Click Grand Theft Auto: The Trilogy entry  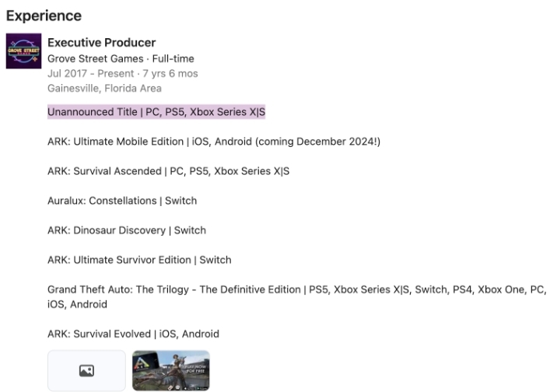[x=297, y=297]
